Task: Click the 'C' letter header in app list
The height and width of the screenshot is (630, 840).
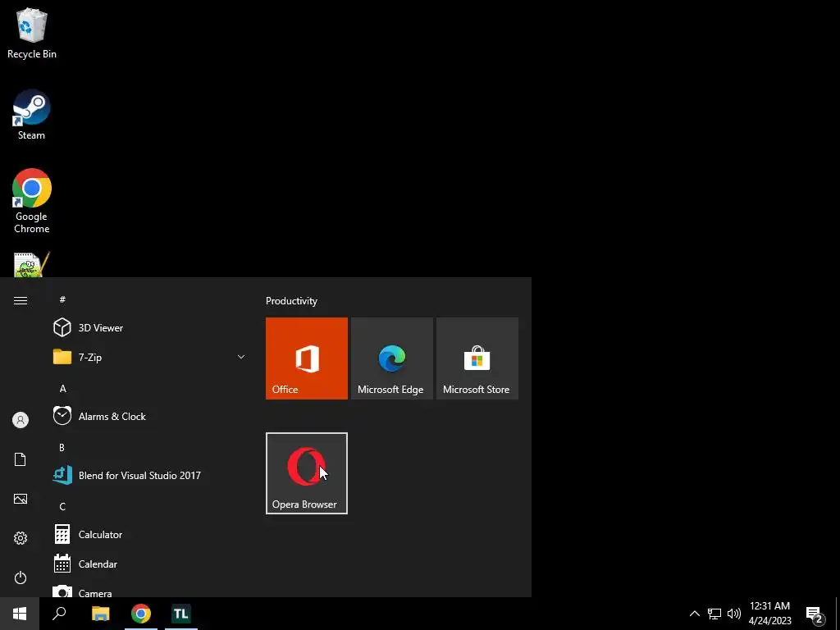Action: [62, 506]
